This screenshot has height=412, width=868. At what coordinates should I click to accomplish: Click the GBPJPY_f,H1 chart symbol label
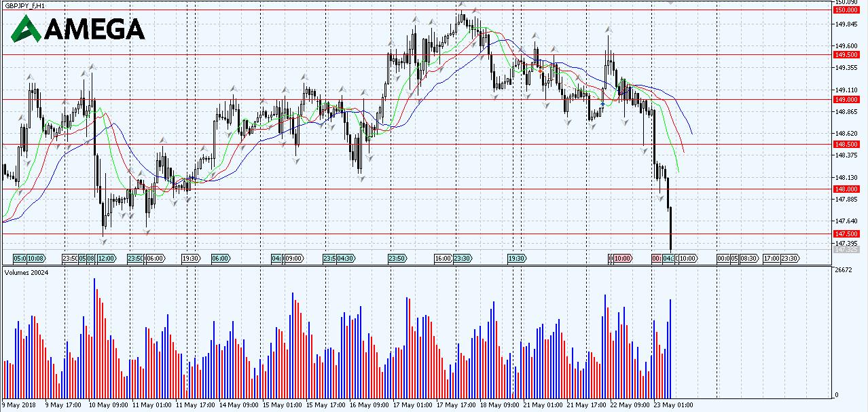click(25, 5)
